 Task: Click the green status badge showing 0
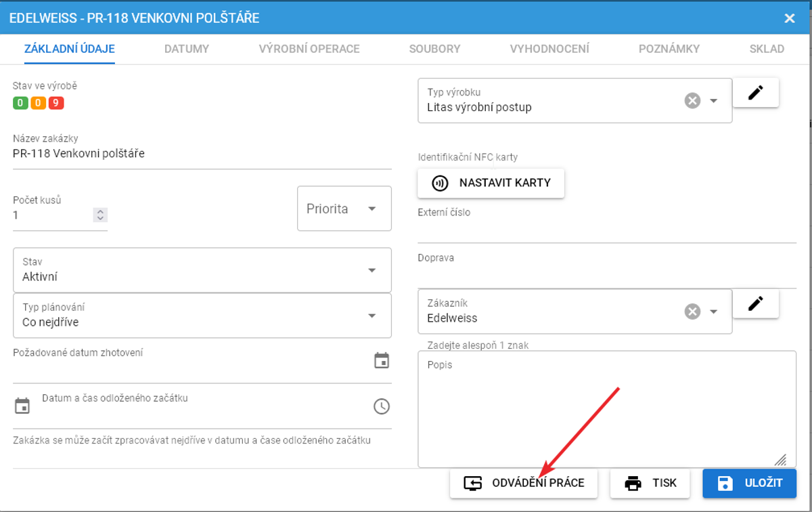(20, 104)
